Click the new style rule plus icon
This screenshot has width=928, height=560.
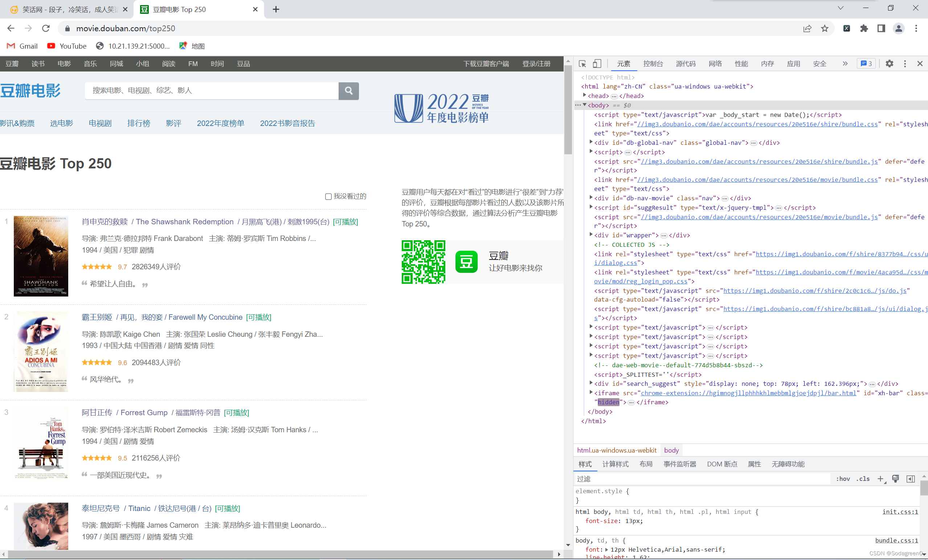click(x=880, y=479)
